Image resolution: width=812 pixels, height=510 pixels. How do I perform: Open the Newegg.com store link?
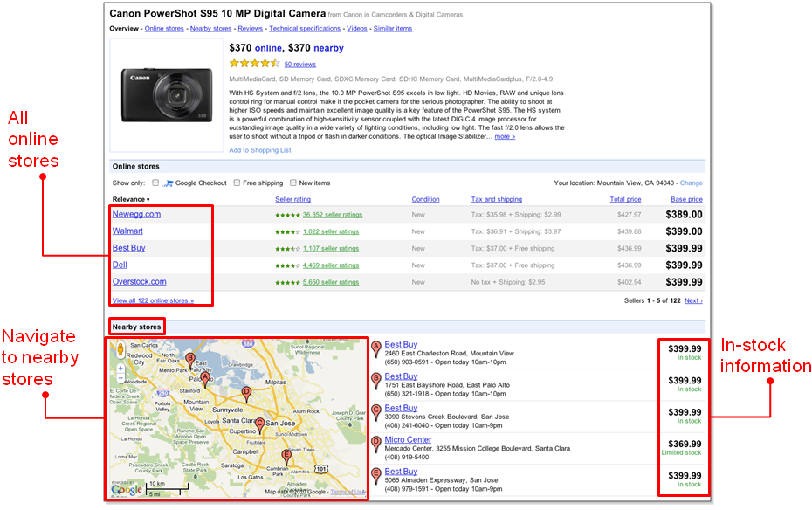point(137,214)
